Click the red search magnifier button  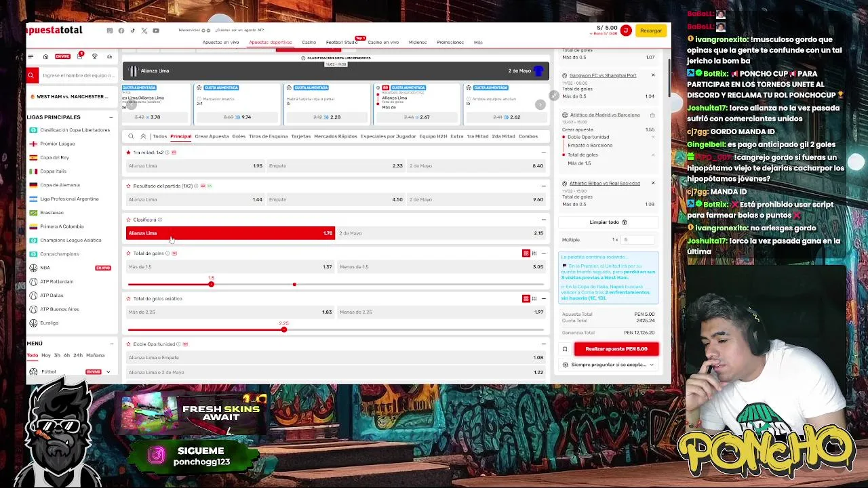pyautogui.click(x=31, y=76)
